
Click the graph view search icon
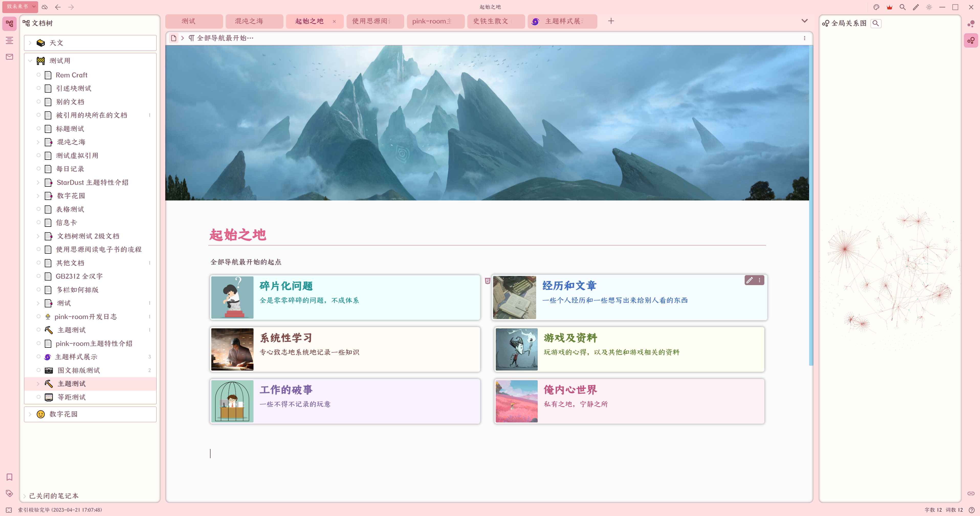coord(875,23)
